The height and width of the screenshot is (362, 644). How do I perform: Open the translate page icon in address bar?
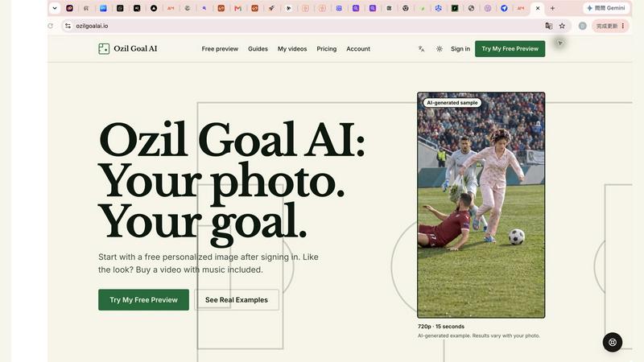pyautogui.click(x=548, y=26)
